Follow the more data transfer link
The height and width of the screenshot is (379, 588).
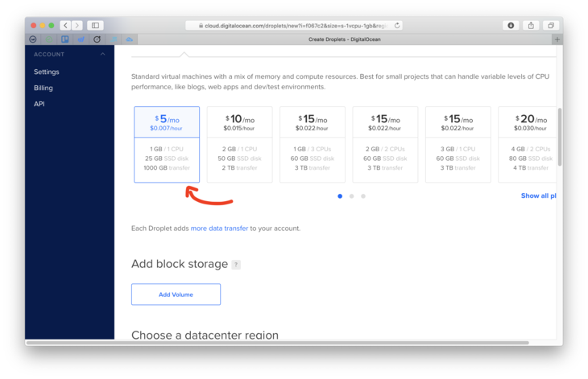point(219,229)
